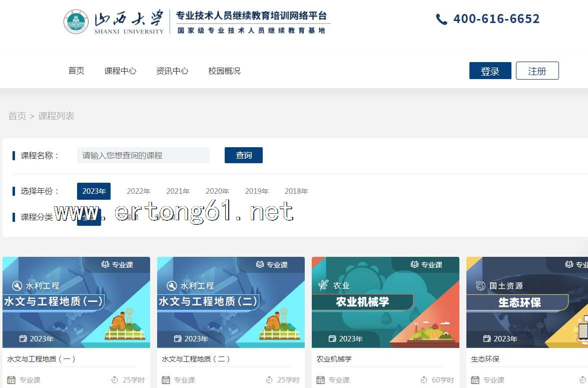Click the phone icon beside 400-616-6652
The image size is (588, 388).
[x=441, y=20]
